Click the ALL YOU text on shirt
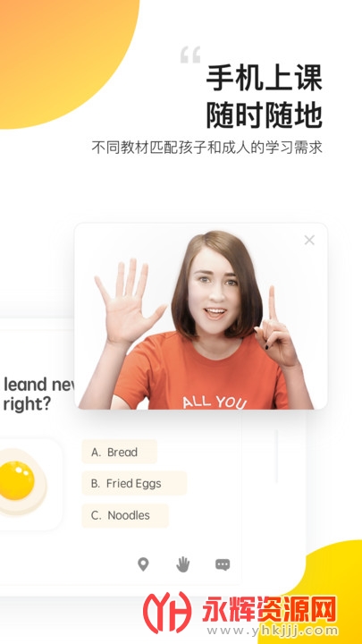The image size is (362, 644). [215, 402]
